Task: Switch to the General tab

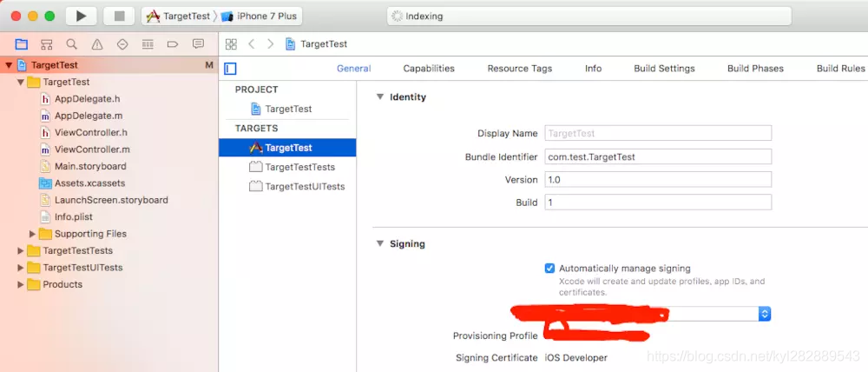Action: [354, 69]
